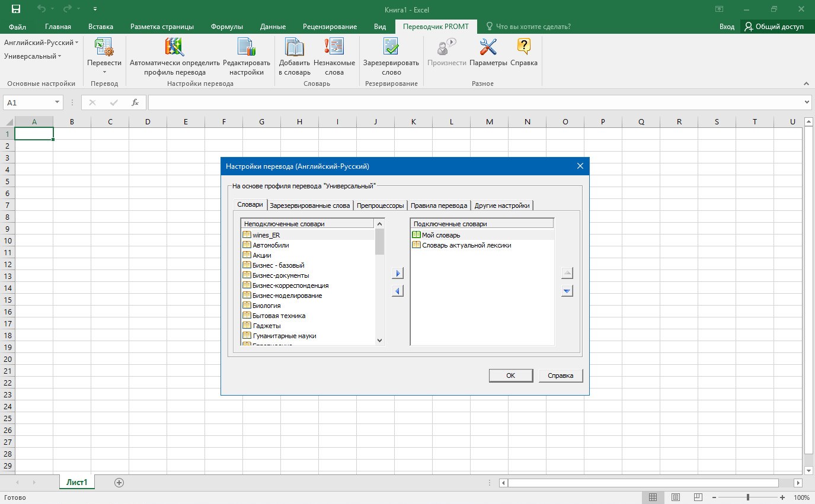
Task: Click the move dictionary down arrow button
Action: click(x=567, y=291)
